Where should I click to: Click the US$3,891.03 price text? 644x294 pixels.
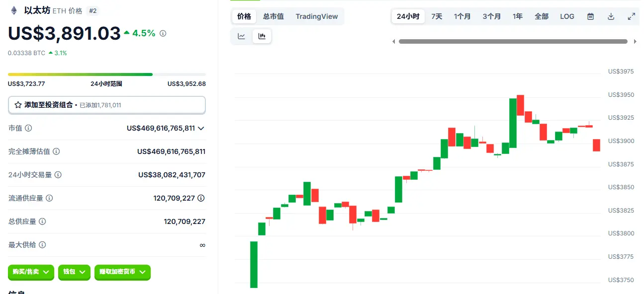(x=64, y=34)
